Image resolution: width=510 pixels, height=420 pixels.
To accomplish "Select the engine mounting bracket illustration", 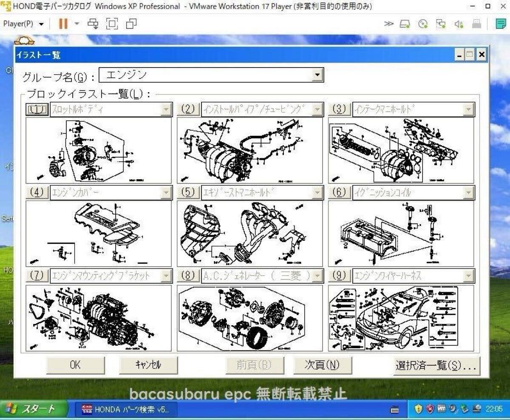I will tap(99, 318).
